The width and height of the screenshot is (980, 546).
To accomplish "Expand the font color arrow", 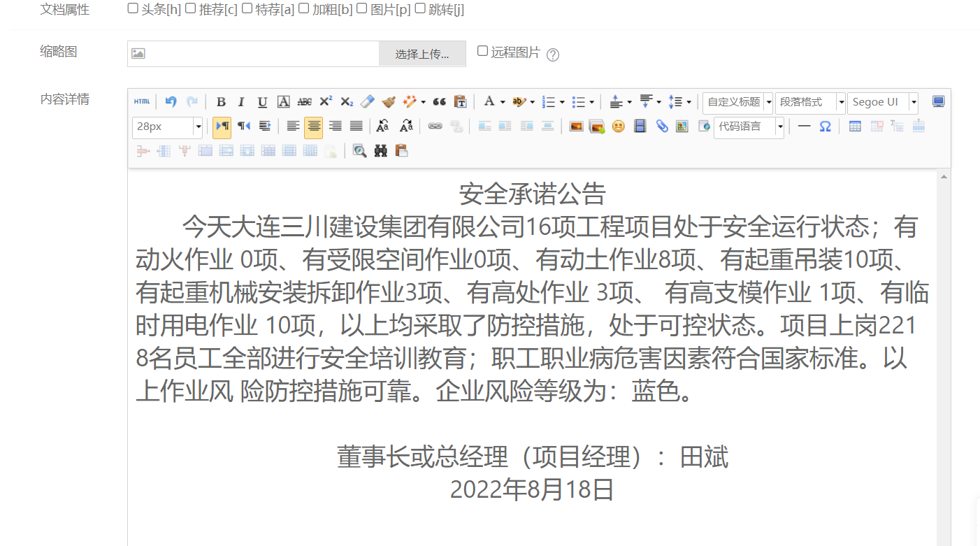I will pos(503,102).
